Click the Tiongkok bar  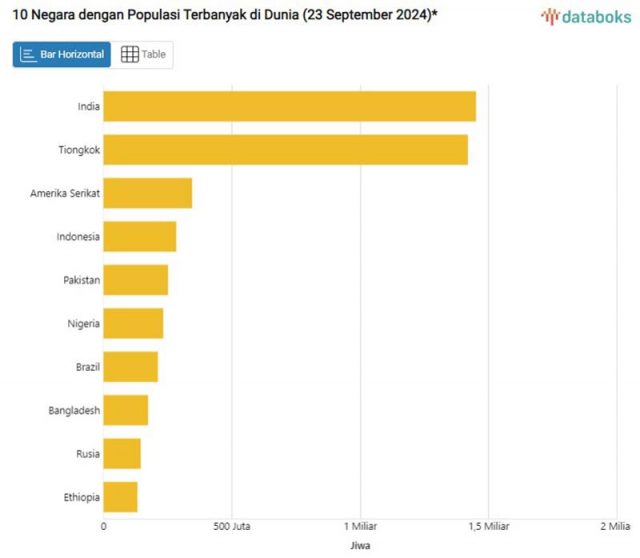point(285,149)
